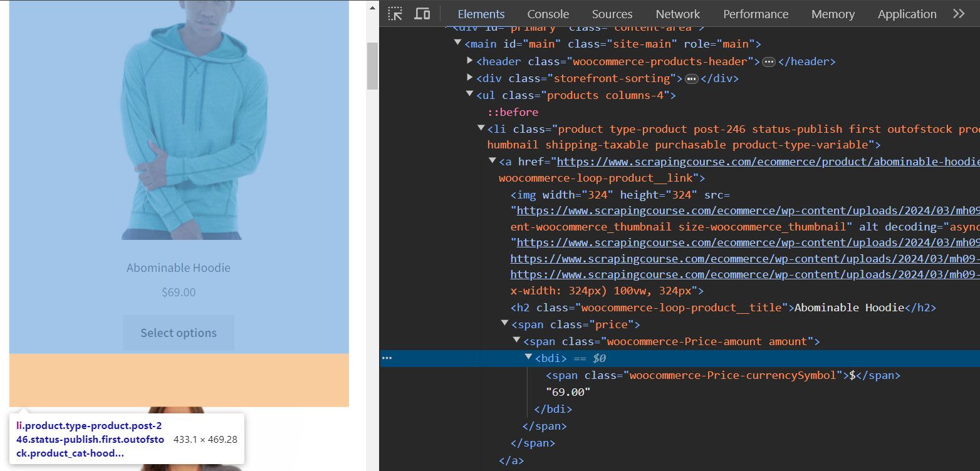Open the img src upload URL
This screenshot has width=980, height=471.
(x=748, y=210)
